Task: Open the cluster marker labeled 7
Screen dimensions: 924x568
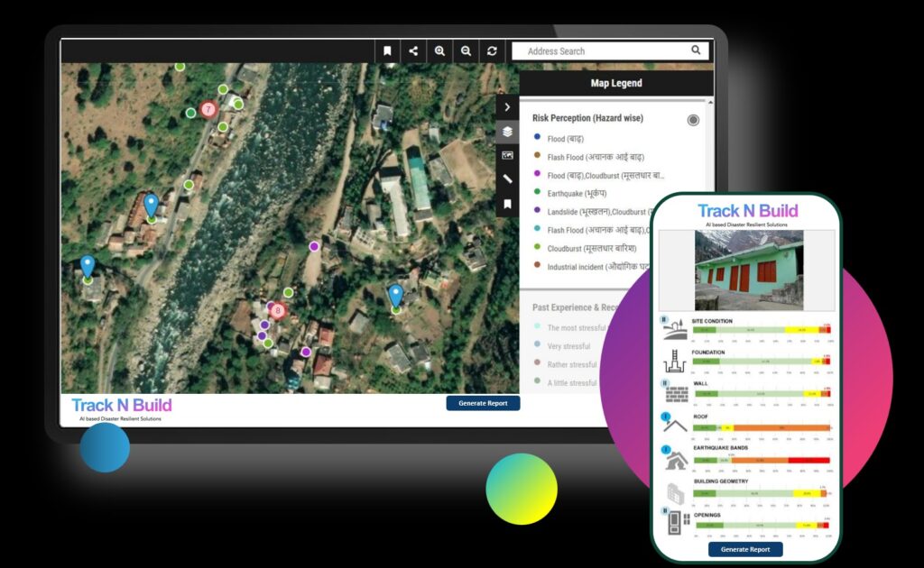Action: tap(208, 109)
